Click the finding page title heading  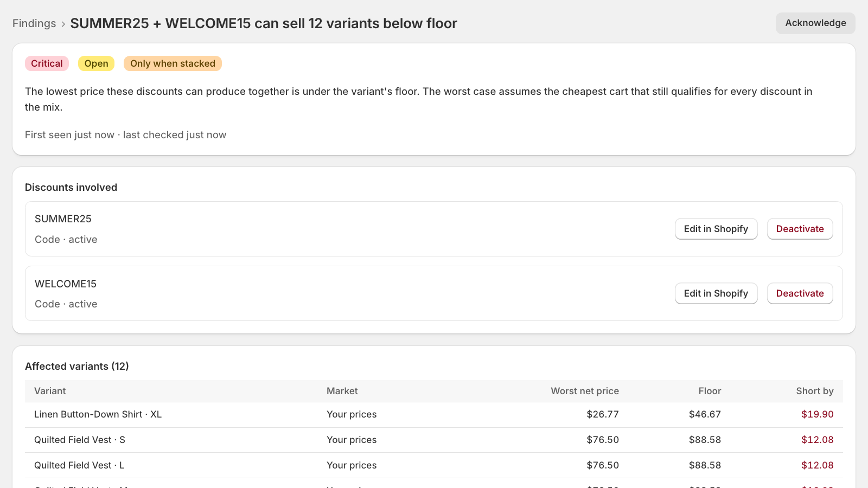click(x=264, y=23)
